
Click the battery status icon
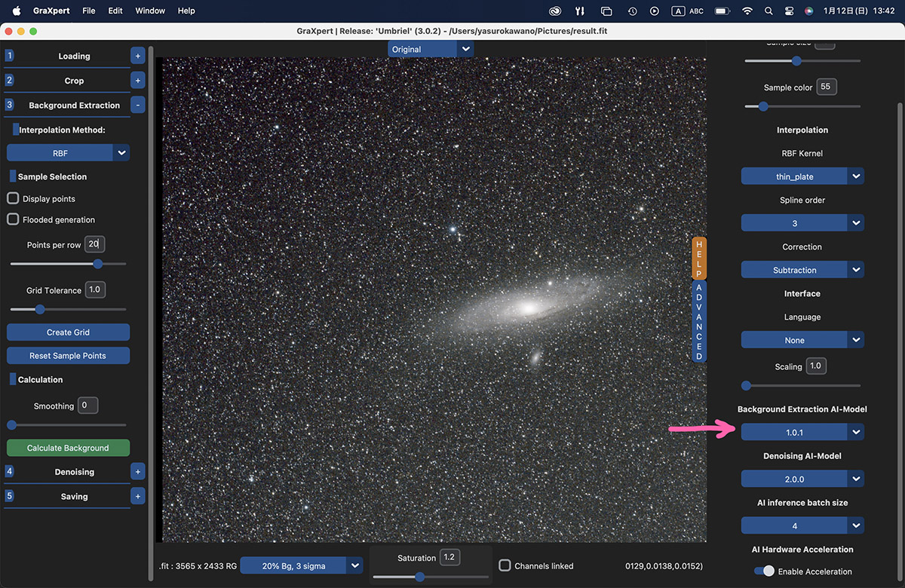click(722, 11)
